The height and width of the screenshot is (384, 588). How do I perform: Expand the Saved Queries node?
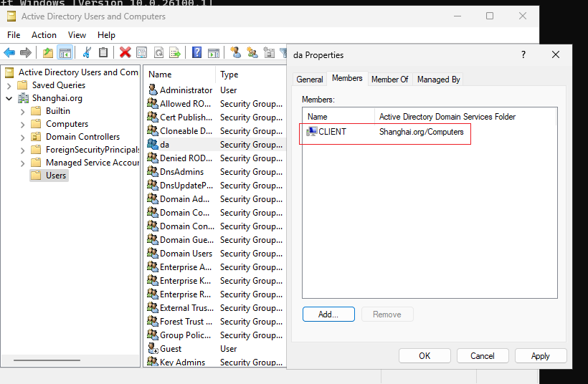coord(9,85)
